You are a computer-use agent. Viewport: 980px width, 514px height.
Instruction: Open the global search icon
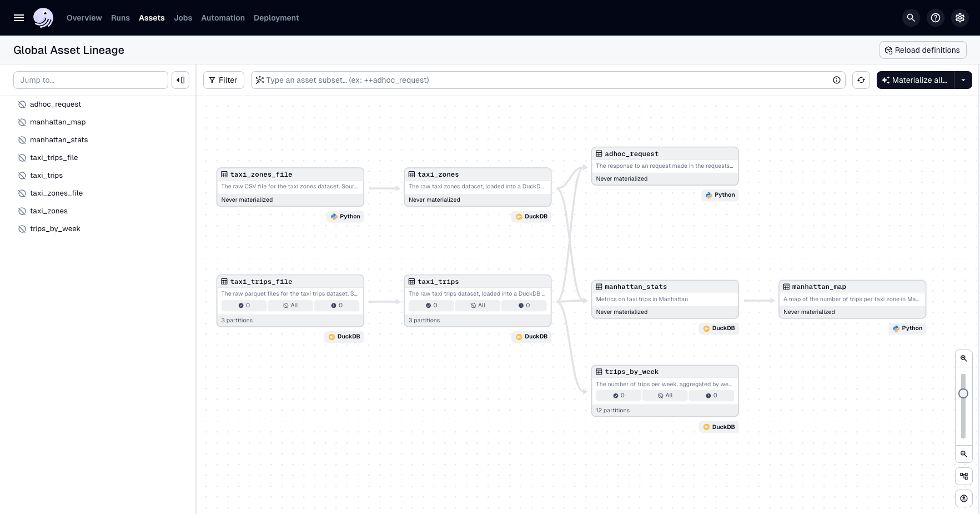(x=911, y=17)
